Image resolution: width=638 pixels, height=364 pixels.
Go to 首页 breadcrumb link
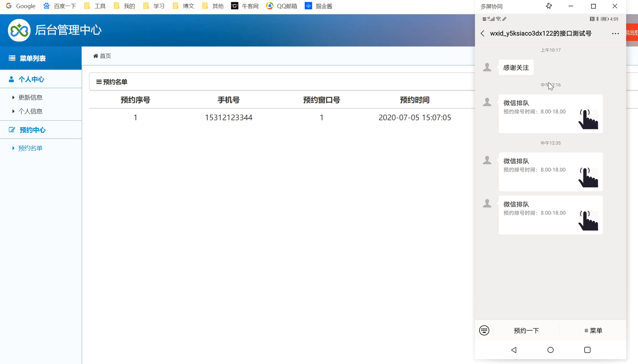105,56
